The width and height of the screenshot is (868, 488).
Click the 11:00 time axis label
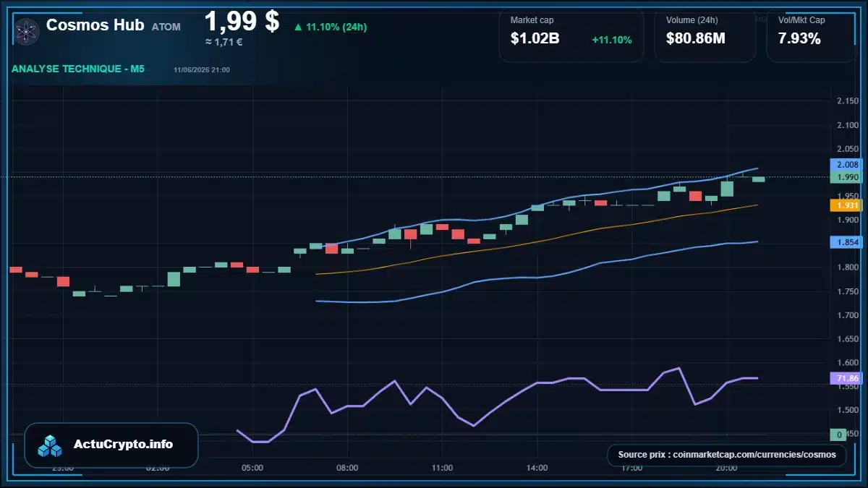coord(442,468)
